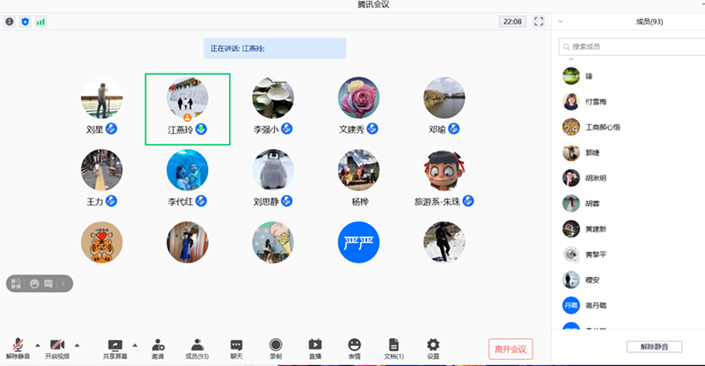Open the chat panel

click(x=236, y=348)
